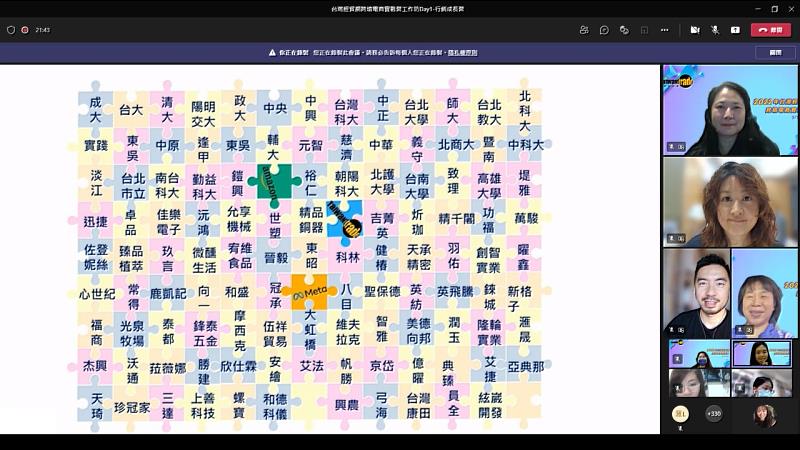Click the red Leave call button
The image size is (800, 450).
(x=770, y=30)
